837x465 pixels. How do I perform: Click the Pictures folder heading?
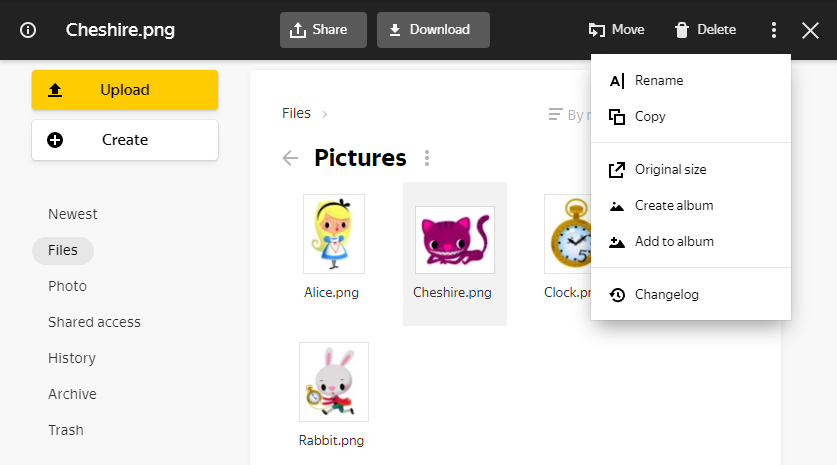[x=360, y=158]
